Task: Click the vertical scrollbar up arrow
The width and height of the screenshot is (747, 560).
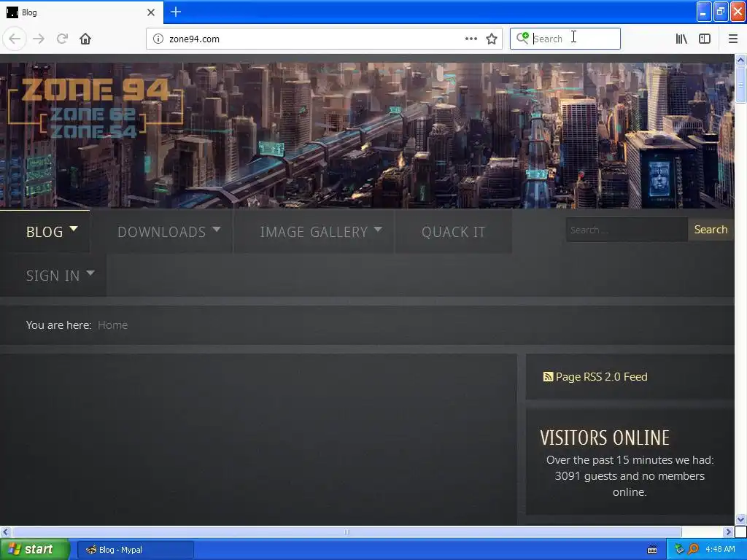Action: pos(740,60)
